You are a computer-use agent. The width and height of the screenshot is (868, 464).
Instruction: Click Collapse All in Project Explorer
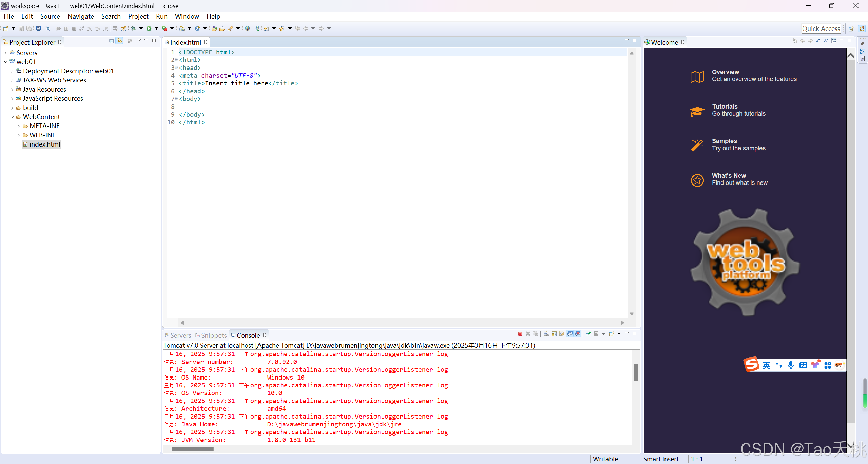(x=111, y=41)
